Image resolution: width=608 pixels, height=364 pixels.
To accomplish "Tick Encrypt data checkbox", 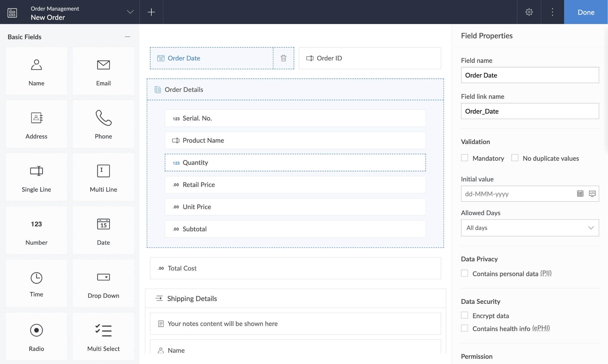I will tap(464, 315).
